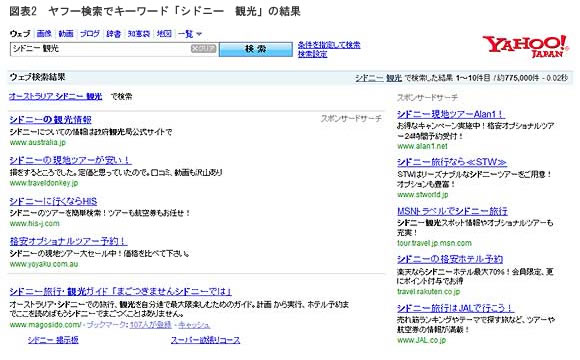Open ad 格安オプショナルツアー予約！

(68, 241)
